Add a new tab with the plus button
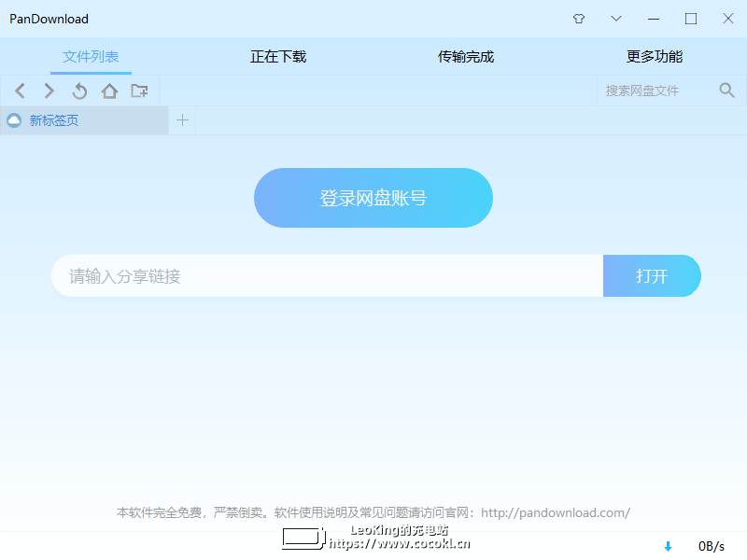 [182, 120]
